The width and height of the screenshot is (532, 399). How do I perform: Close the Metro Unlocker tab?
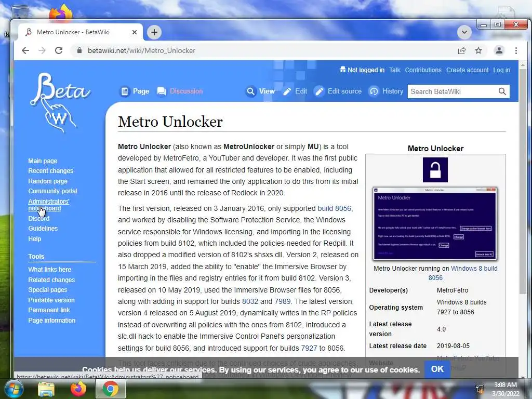pos(135,32)
